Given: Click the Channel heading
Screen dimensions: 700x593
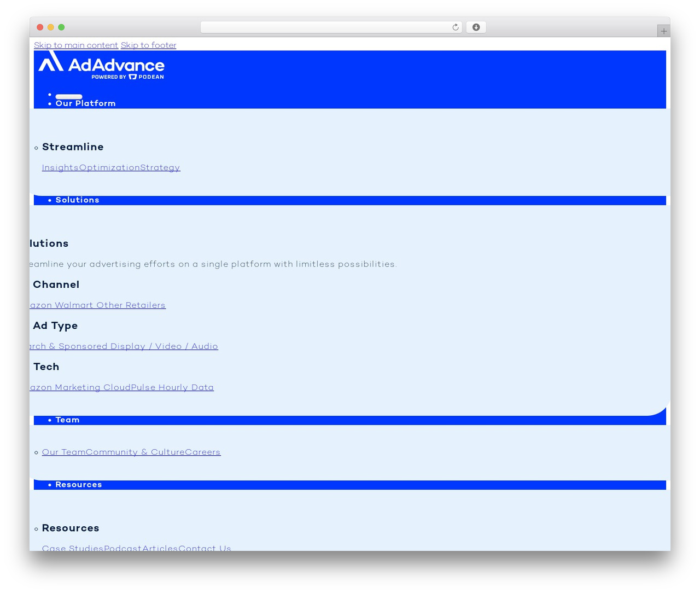Looking at the screenshot, I should (x=56, y=284).
